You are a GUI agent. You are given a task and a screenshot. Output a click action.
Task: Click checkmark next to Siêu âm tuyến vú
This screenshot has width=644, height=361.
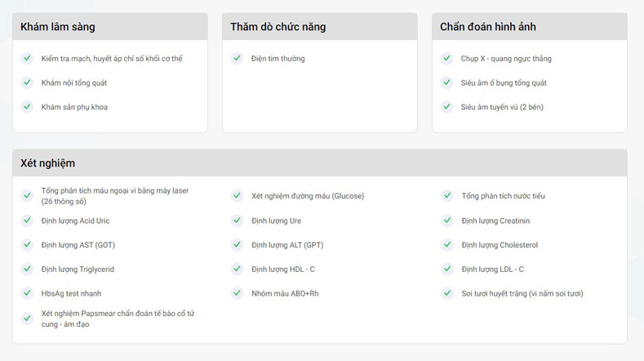coord(446,107)
